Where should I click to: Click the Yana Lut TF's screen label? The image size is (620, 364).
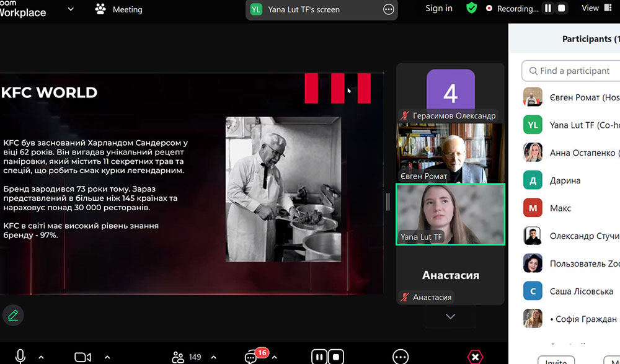[304, 9]
